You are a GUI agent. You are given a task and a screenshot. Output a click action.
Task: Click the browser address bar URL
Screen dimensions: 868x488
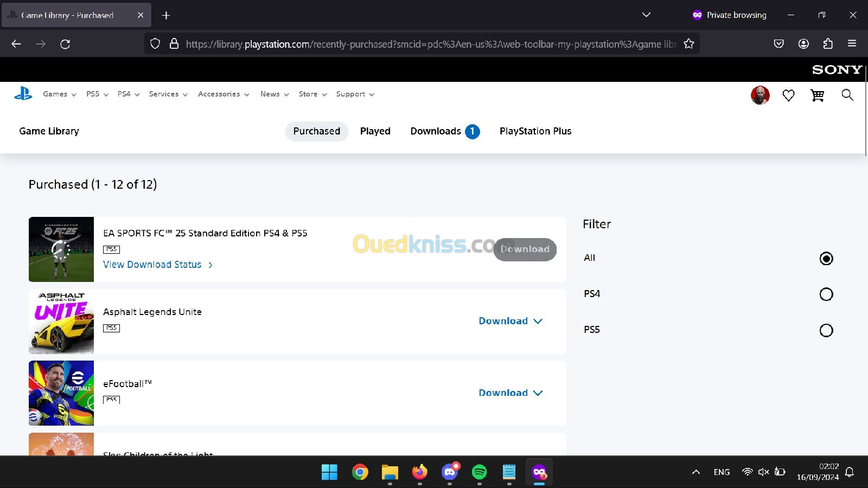(x=431, y=44)
